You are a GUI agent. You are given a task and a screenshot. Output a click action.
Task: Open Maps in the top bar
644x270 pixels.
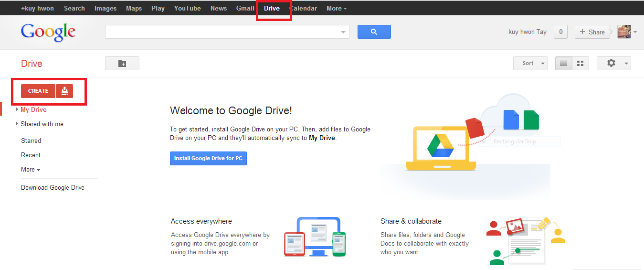point(134,8)
